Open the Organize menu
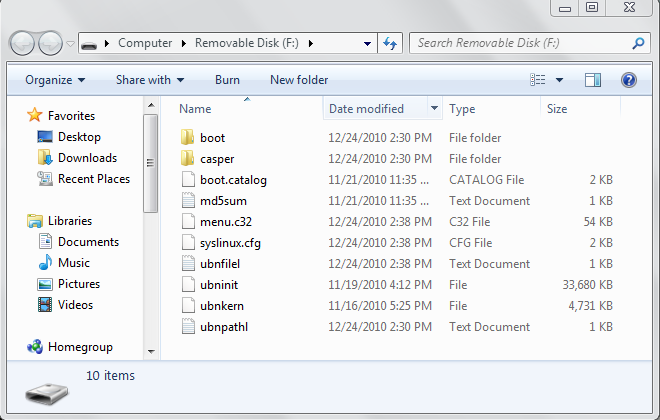The height and width of the screenshot is (420, 660). pos(55,80)
